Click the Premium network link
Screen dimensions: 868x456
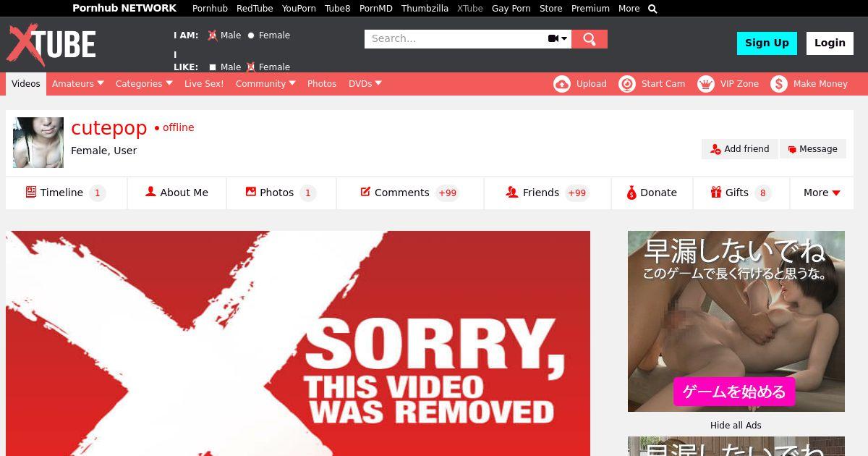click(x=590, y=9)
